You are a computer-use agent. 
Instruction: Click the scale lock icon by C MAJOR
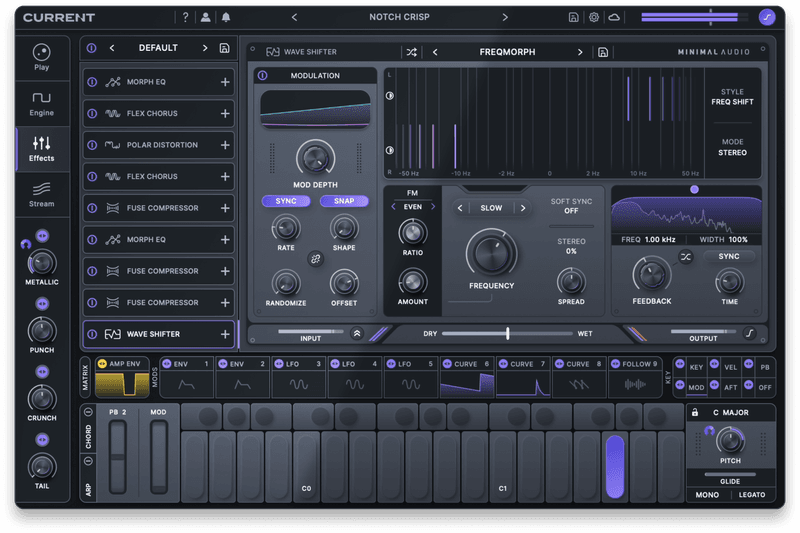tap(694, 412)
